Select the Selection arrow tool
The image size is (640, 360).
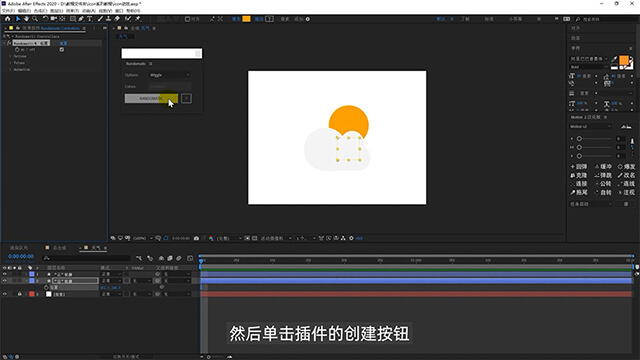pyautogui.click(x=18, y=19)
